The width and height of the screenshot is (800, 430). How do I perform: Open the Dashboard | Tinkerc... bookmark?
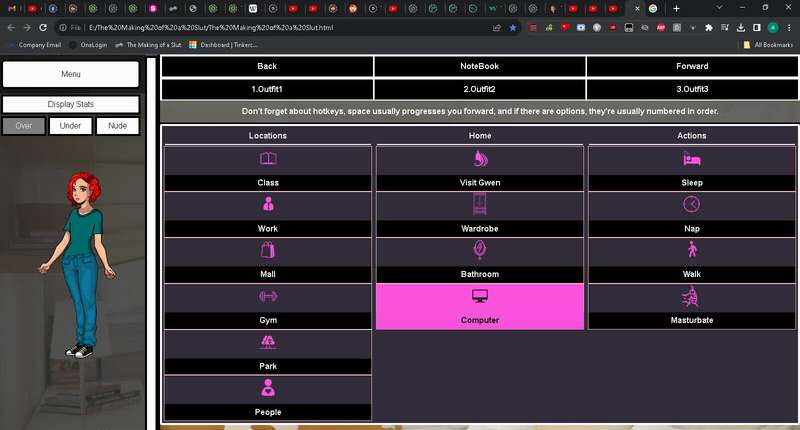pos(223,45)
